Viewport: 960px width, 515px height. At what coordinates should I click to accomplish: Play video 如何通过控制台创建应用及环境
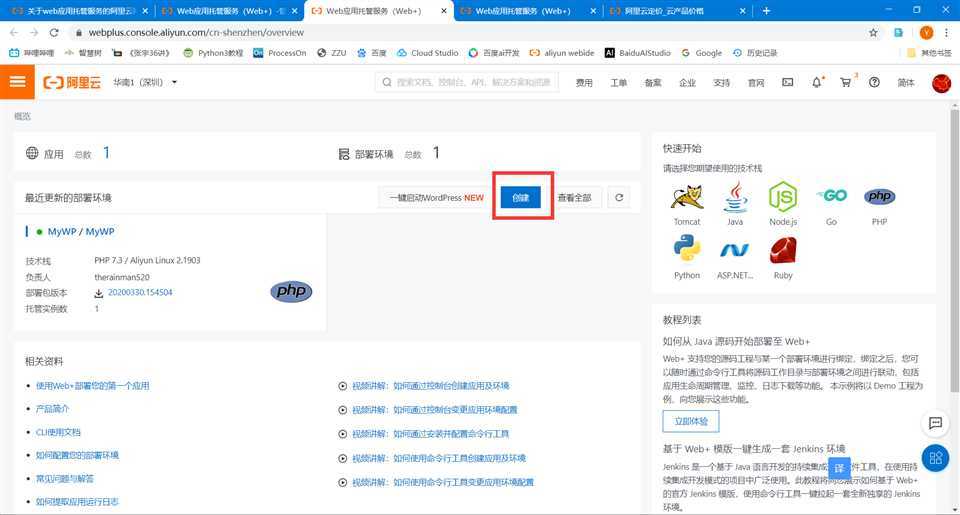[x=430, y=386]
